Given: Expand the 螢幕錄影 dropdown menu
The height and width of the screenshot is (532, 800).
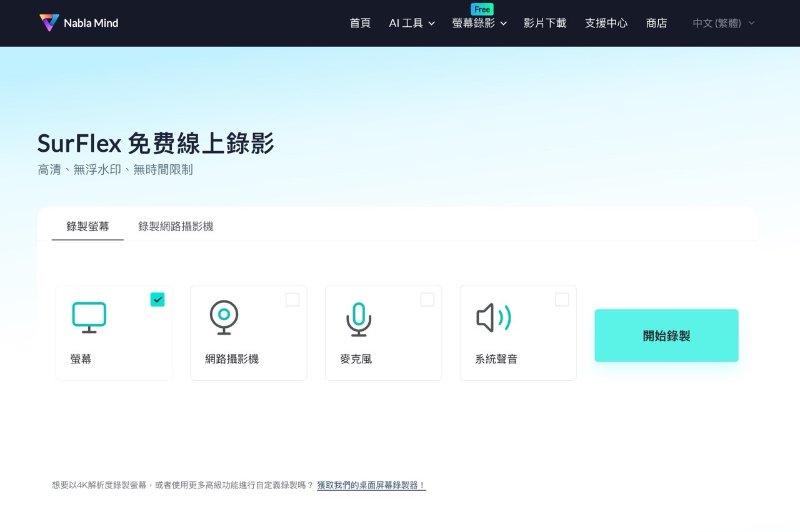Looking at the screenshot, I should tap(479, 23).
